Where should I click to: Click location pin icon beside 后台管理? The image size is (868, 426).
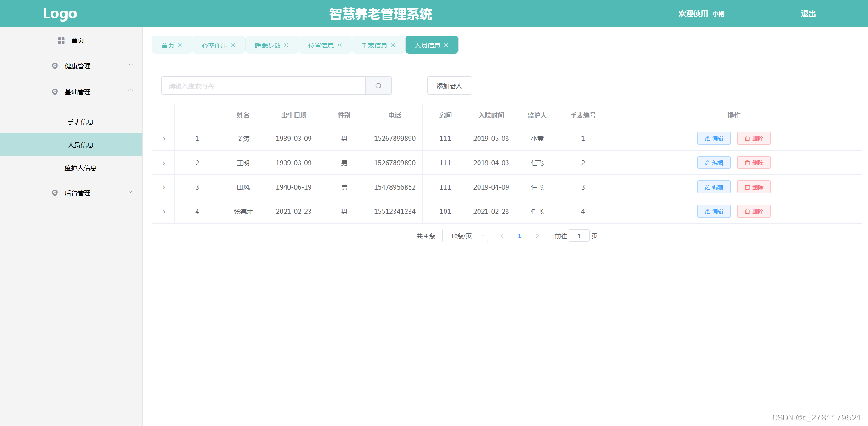pos(55,193)
